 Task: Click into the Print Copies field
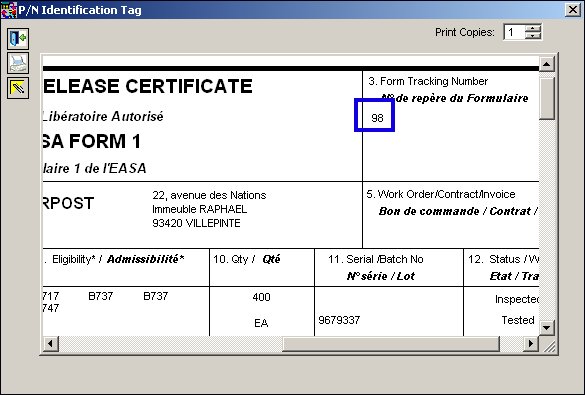[514, 32]
